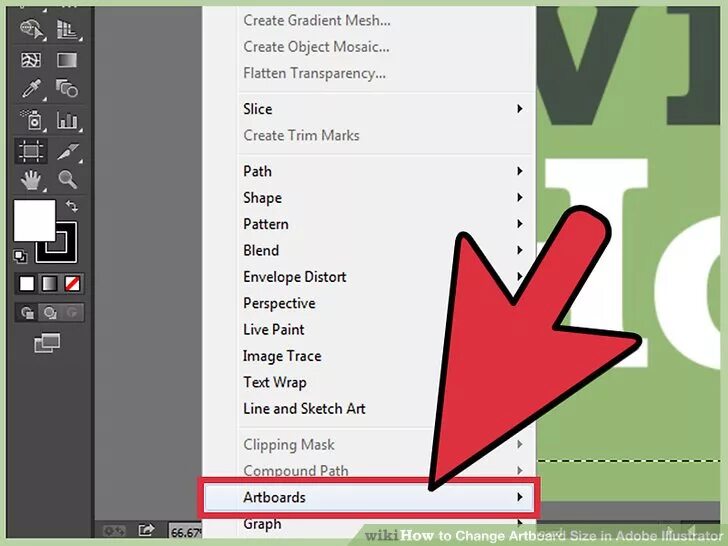Select the Artboard tool

pos(31,151)
